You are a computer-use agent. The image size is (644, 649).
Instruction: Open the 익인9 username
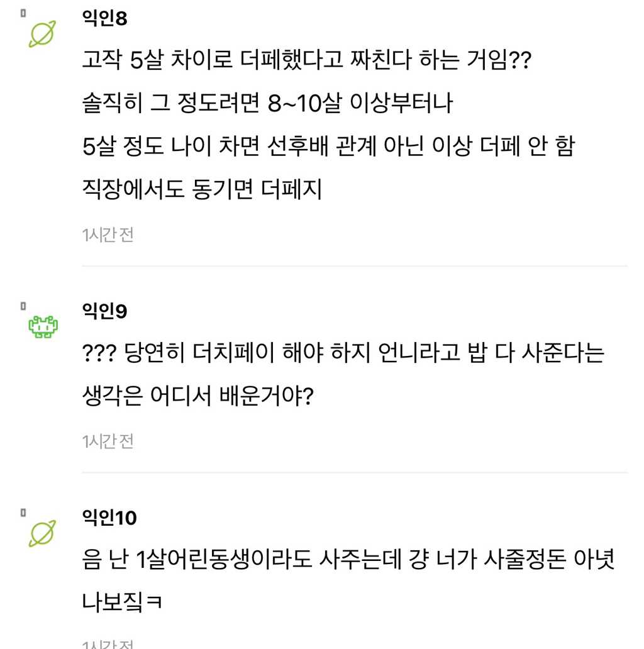104,311
